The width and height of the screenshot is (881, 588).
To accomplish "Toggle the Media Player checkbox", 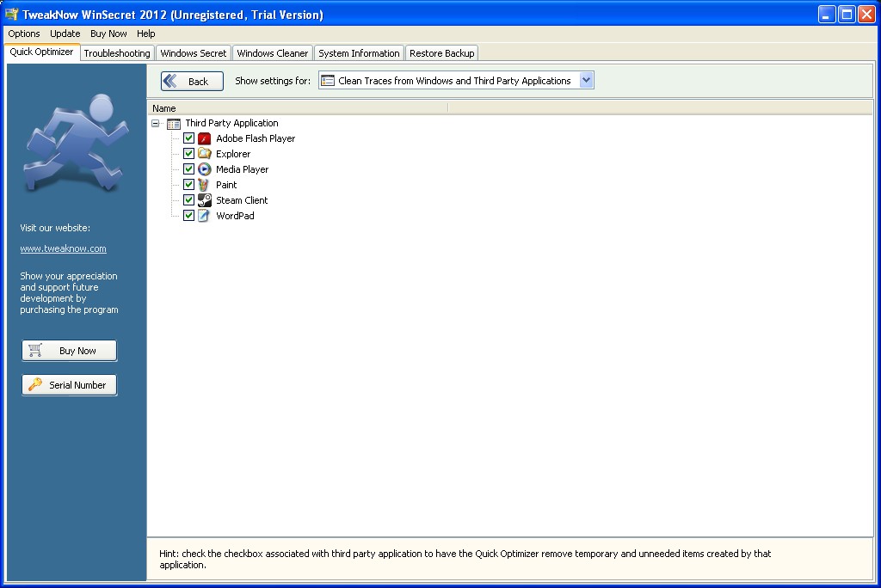I will 188,169.
